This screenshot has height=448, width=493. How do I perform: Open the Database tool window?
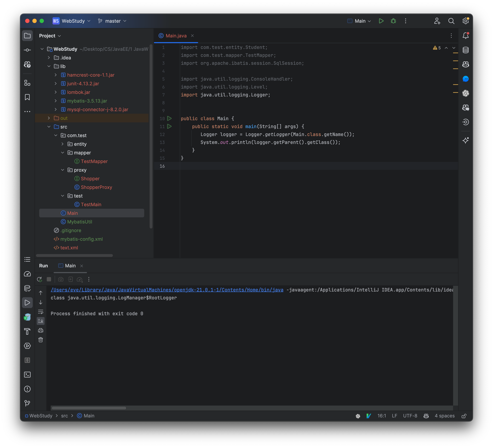(x=466, y=50)
